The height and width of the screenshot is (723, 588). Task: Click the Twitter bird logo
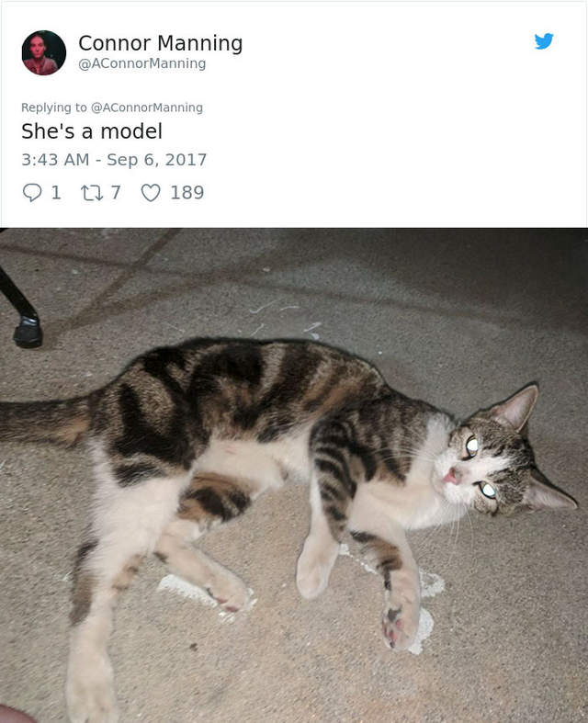click(x=544, y=40)
